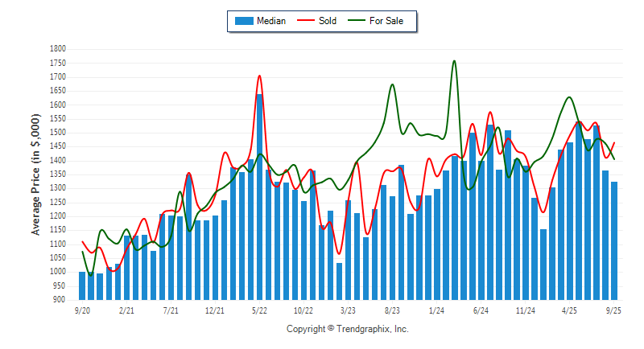Click the Average Price y-axis title

tap(35, 174)
